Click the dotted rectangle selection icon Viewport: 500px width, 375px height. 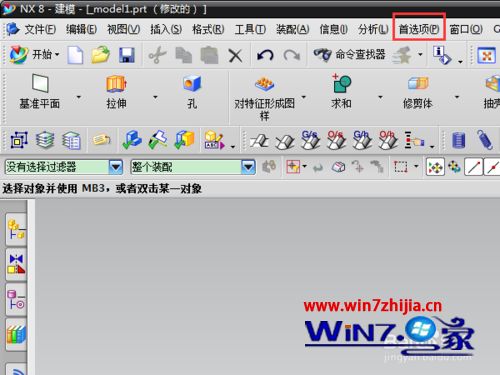401,167
